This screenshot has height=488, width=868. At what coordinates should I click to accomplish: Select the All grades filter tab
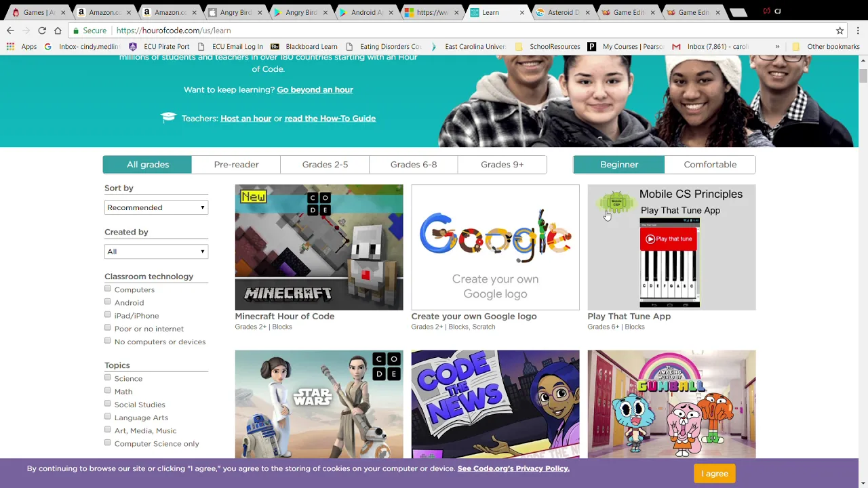point(148,165)
